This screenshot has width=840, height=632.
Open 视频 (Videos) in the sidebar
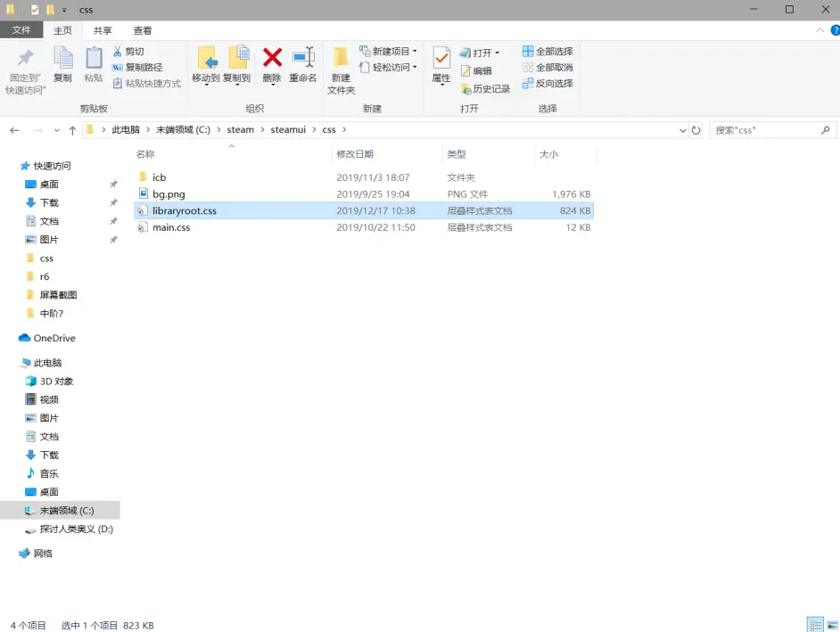49,399
